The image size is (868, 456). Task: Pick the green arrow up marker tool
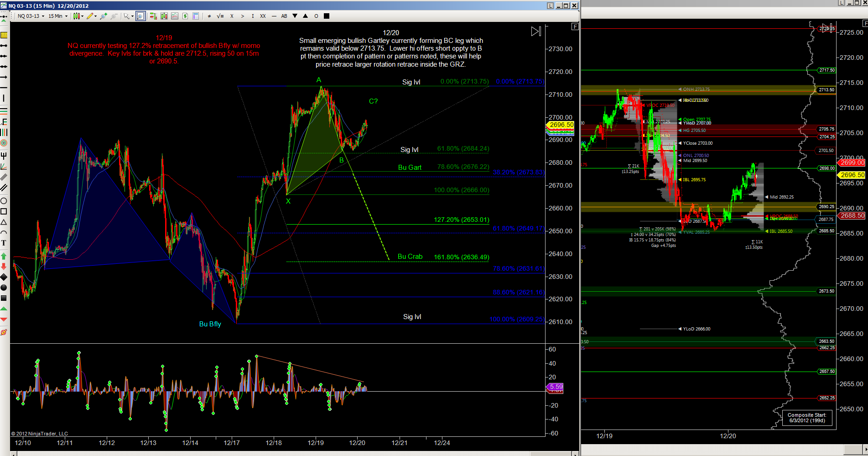[x=4, y=256]
